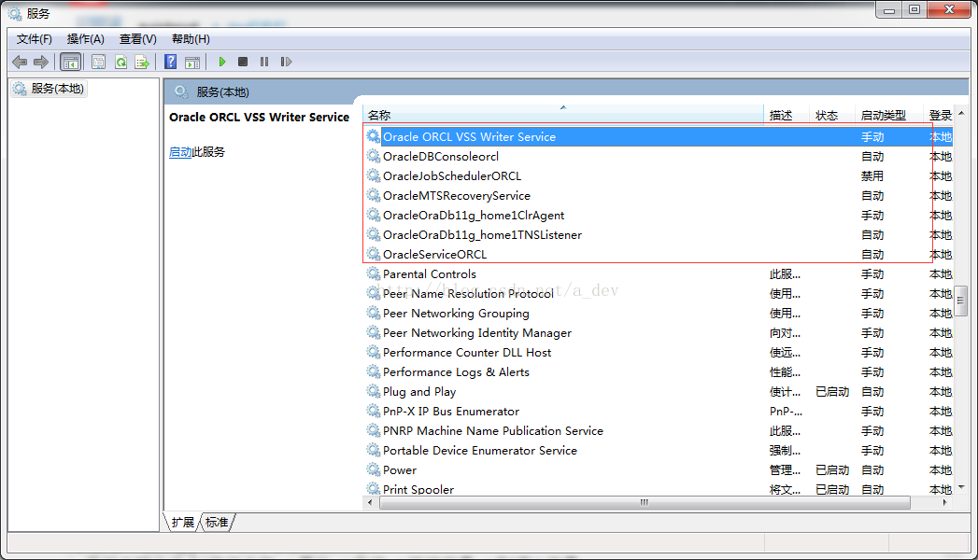Sort by the 登录 column header
This screenshot has width=978, height=560.
click(940, 115)
